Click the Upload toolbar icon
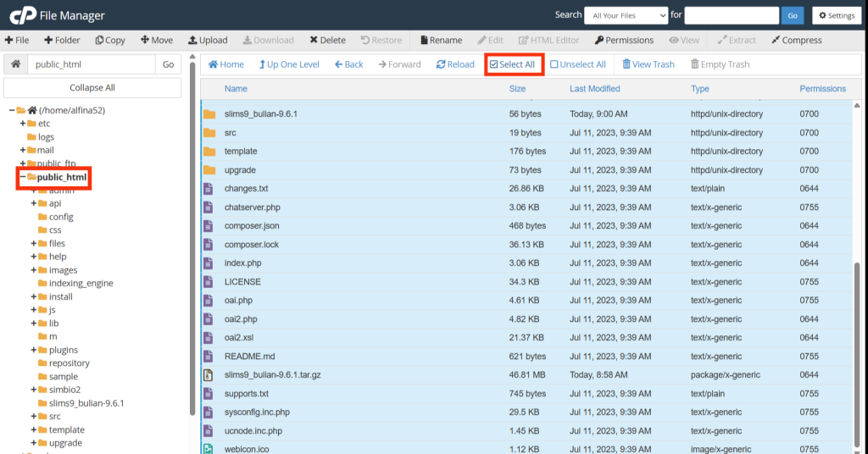The height and width of the screenshot is (454, 868). tap(193, 40)
